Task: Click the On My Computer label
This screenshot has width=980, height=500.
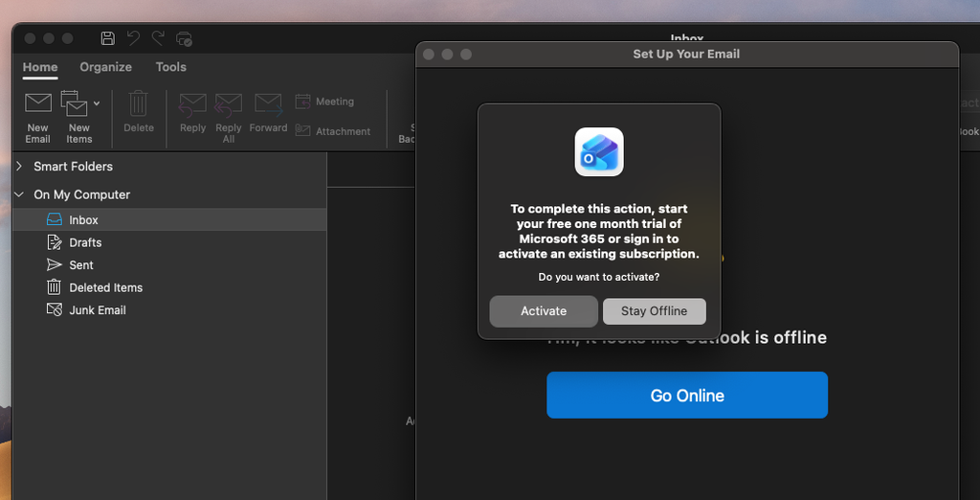Action: 82,194
